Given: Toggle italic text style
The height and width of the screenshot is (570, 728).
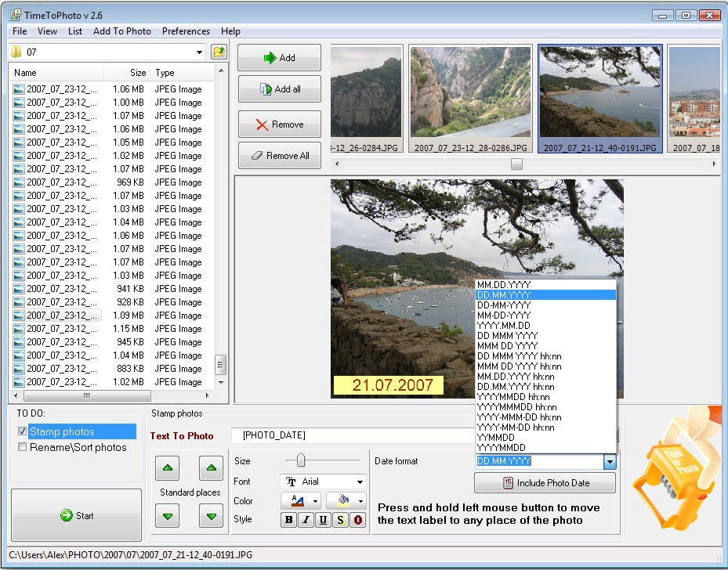Looking at the screenshot, I should point(306,520).
